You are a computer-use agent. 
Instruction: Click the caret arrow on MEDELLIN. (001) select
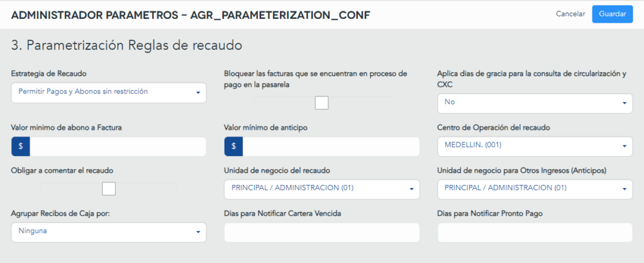(x=625, y=146)
